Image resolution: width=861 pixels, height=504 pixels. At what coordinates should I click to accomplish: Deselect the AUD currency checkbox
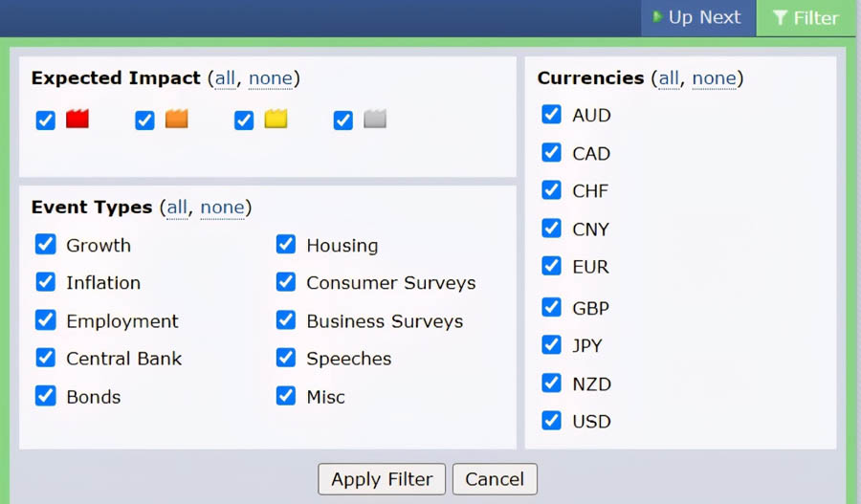(551, 114)
